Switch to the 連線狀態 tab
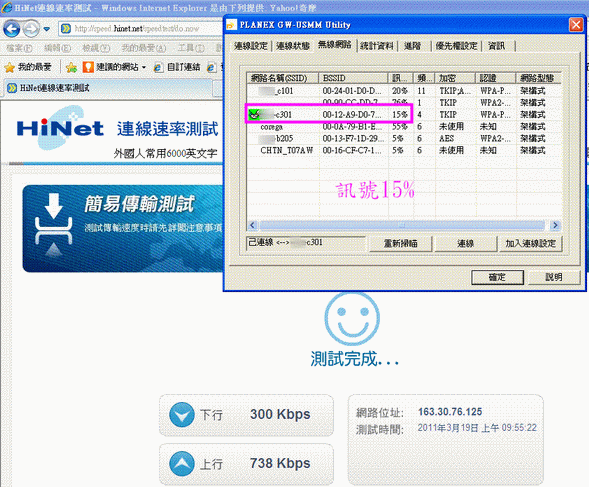This screenshot has height=487, width=589. coord(293,46)
